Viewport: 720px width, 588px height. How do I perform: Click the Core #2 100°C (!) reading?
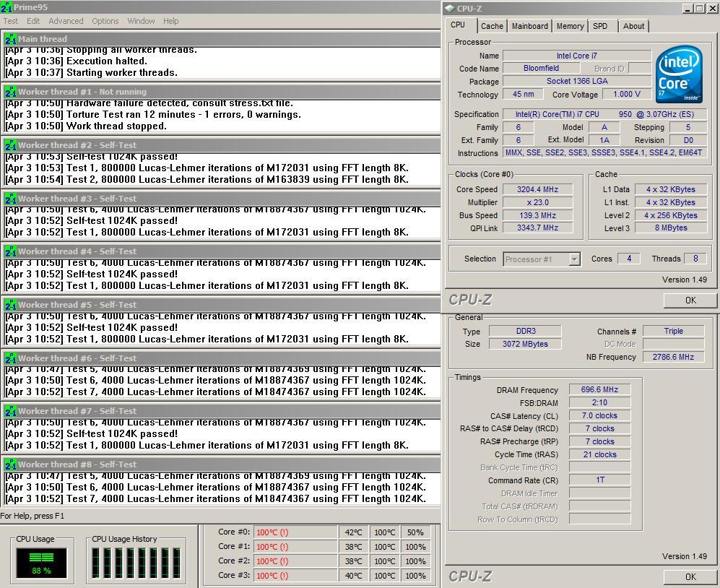[295, 561]
